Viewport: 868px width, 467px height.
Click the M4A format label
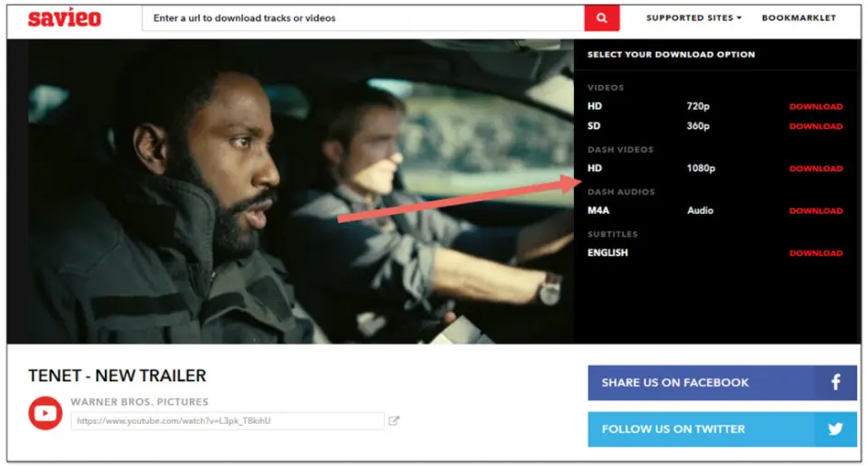[598, 210]
